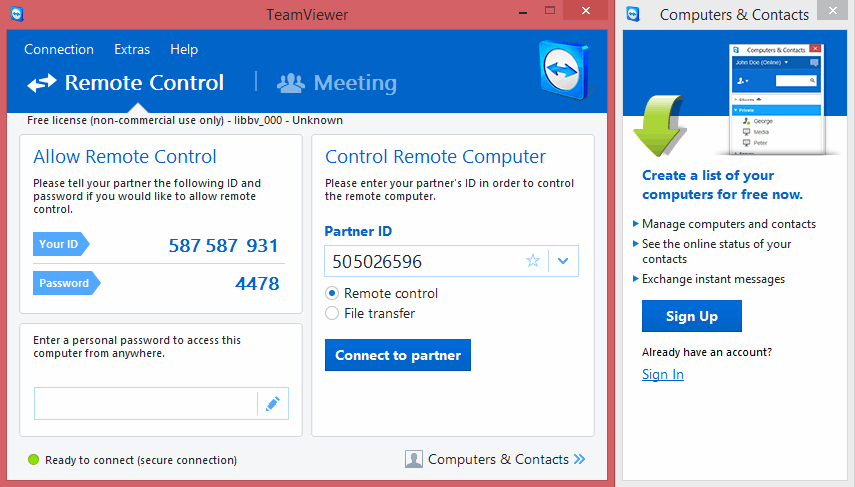Screen dimensions: 855x487
Task: Open the Connection menu
Action: point(59,49)
